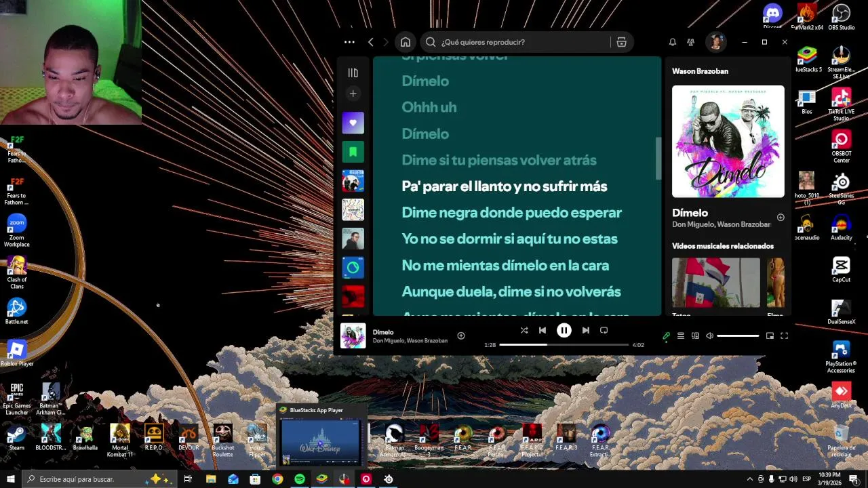Open Dímelo title link in player bar
The width and height of the screenshot is (868, 488).
point(383,332)
